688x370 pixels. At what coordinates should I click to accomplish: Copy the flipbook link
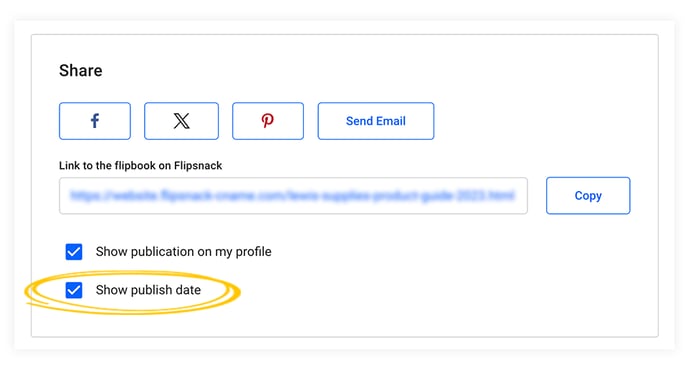(588, 196)
